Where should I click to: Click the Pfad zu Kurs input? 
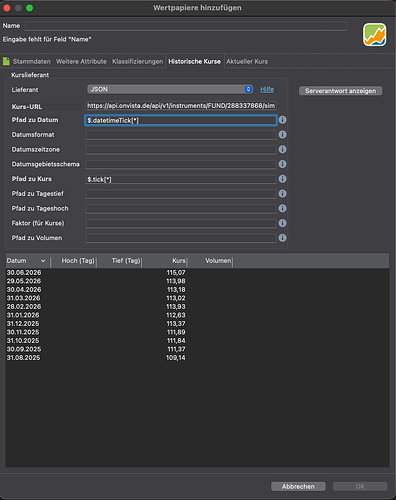tap(181, 179)
